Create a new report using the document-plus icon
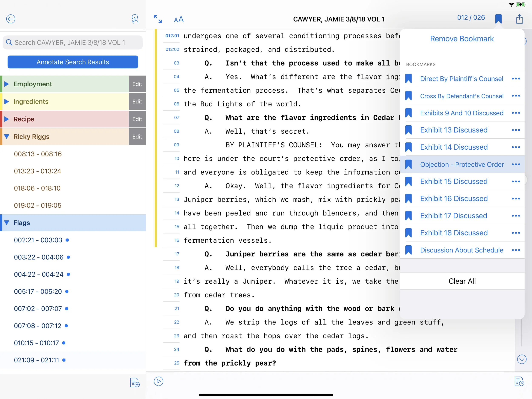Screen dimensions: 532x399 pos(135,382)
